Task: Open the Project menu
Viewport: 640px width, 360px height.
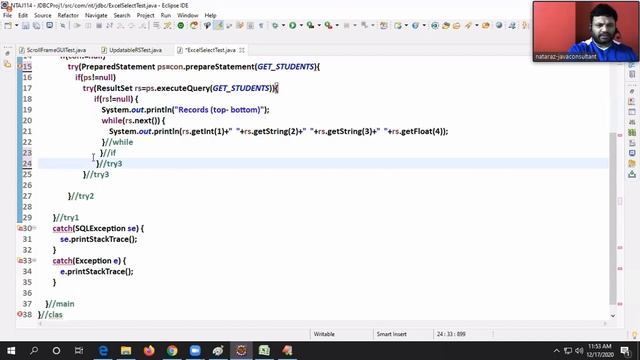Action: [145, 16]
